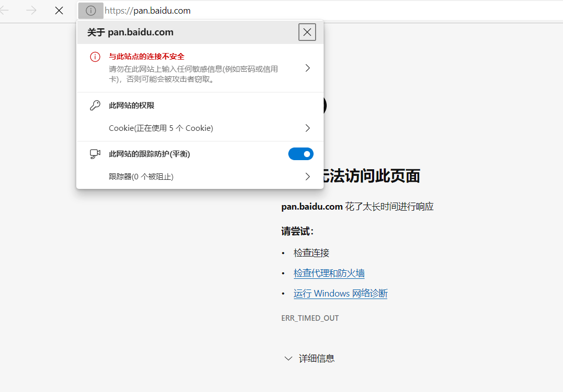Open 检查代理和防火墙 link
Image resolution: width=563 pixels, height=392 pixels.
(329, 273)
